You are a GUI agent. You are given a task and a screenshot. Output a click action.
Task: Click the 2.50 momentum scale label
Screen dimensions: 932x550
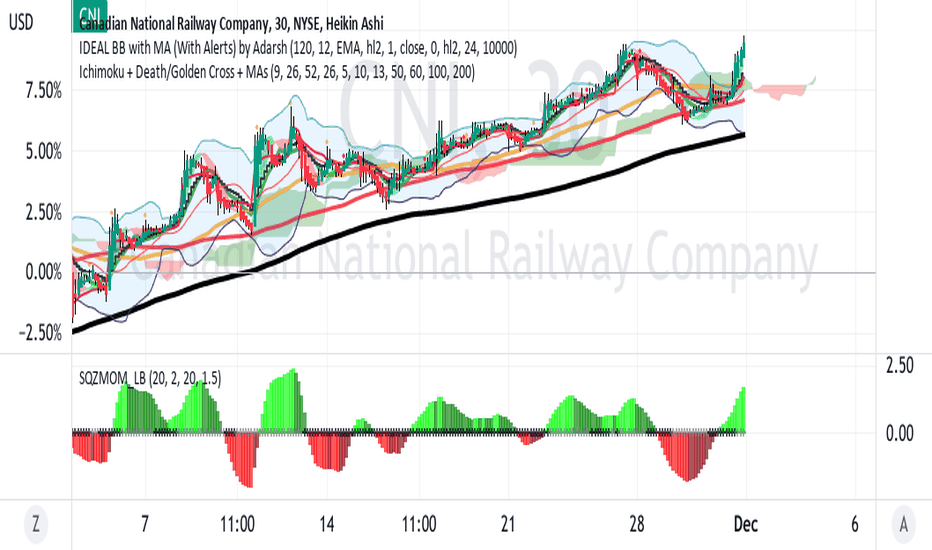899,365
